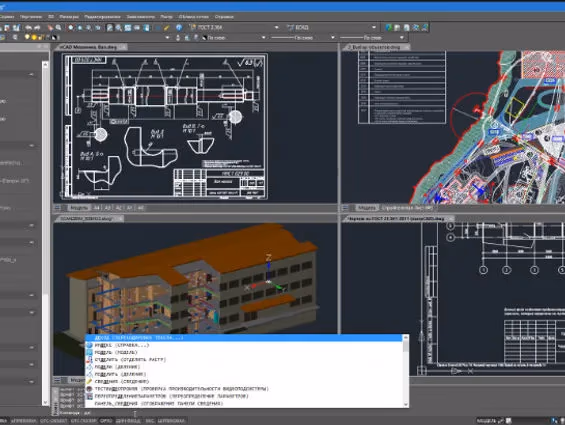Click the 3D building model viewport

[x=195, y=278]
